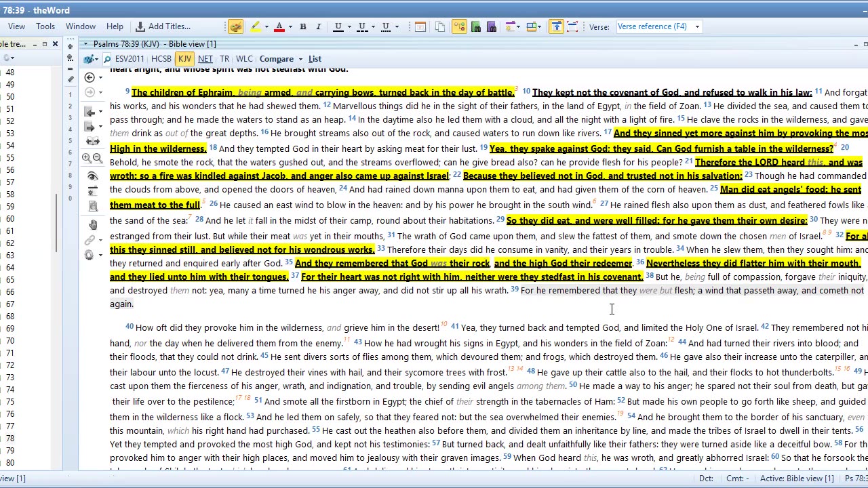
Task: Click the green book module icon
Action: pyautogui.click(x=475, y=26)
